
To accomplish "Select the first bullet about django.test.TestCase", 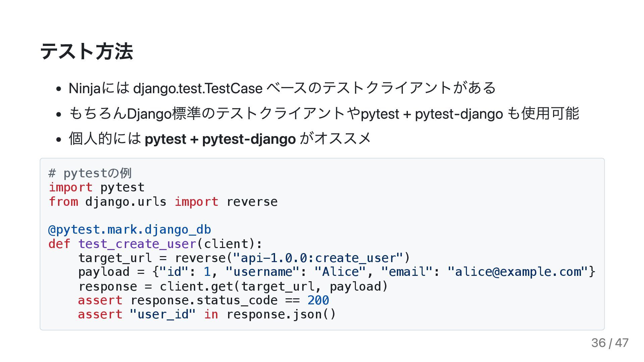I will (282, 88).
